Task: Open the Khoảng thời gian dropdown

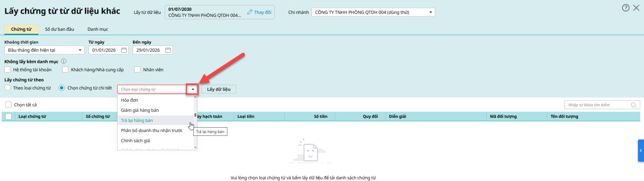Action: pos(44,50)
